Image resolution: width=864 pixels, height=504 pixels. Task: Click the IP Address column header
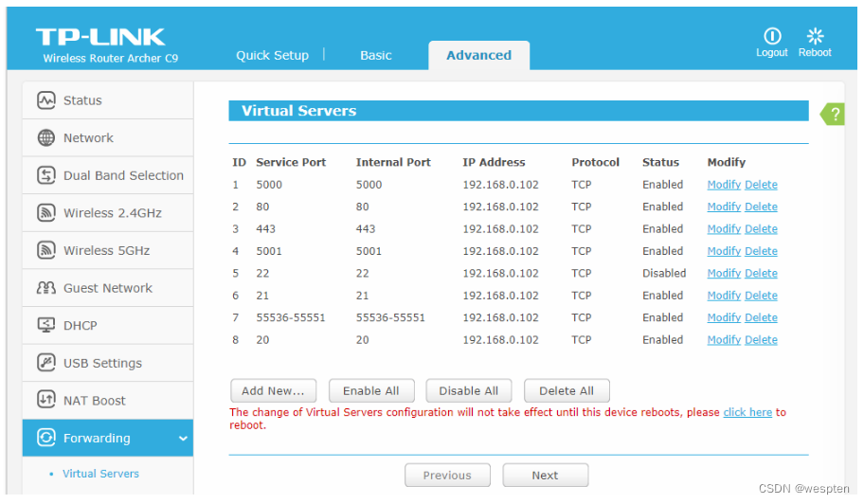pyautogui.click(x=494, y=162)
